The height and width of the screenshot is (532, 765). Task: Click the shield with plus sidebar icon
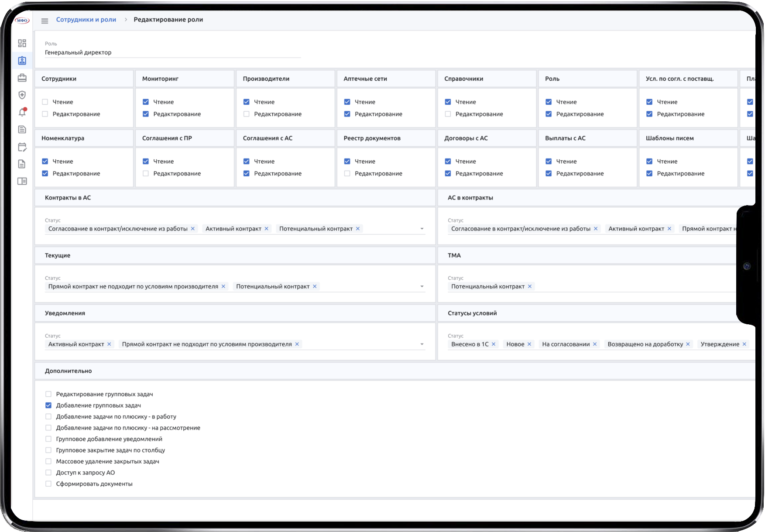point(22,95)
